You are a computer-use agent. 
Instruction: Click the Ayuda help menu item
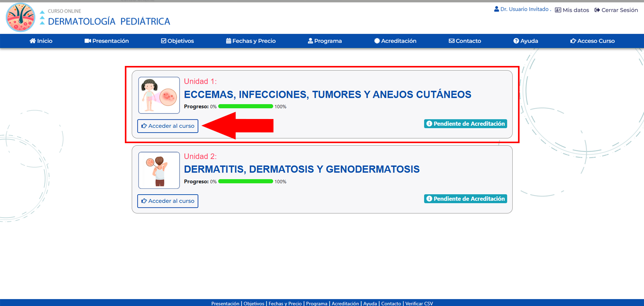pyautogui.click(x=526, y=41)
